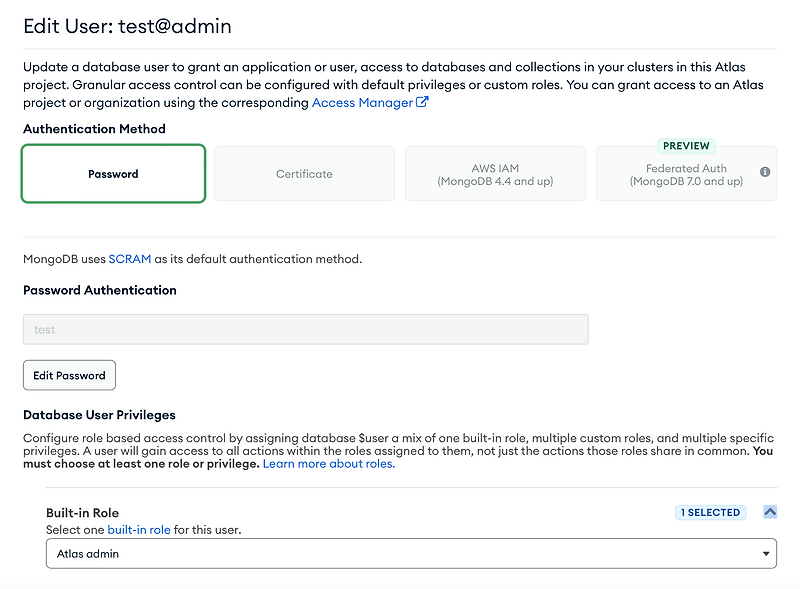Open the Access Manager link
The height and width of the screenshot is (589, 800).
pyautogui.click(x=362, y=102)
